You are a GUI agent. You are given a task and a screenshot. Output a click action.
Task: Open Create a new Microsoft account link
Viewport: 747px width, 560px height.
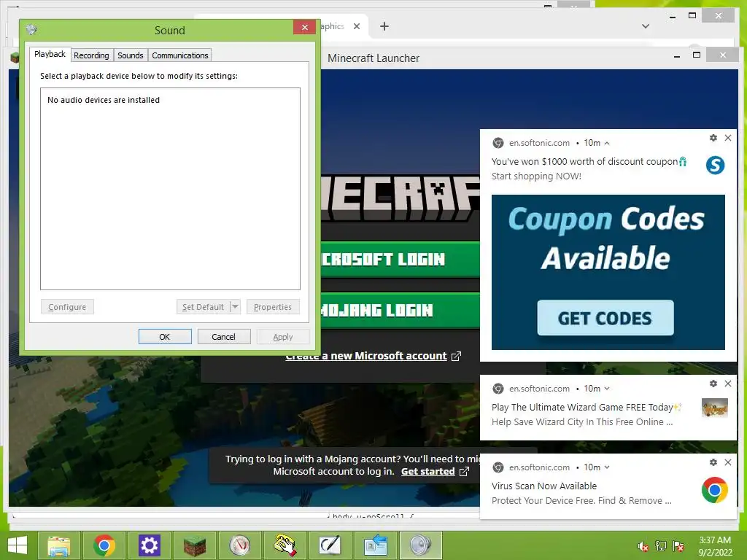373,356
